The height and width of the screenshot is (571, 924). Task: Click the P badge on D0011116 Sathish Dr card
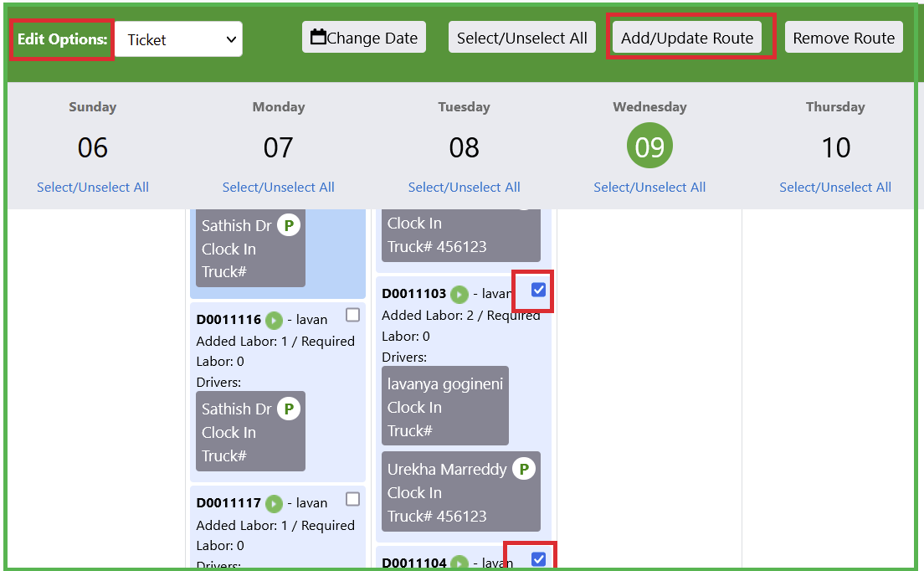pos(289,409)
